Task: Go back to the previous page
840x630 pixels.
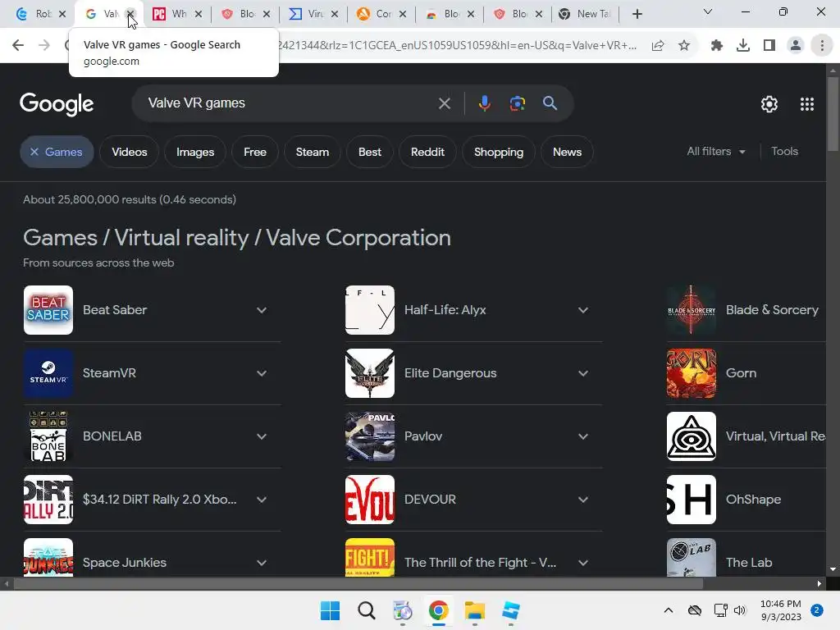Action: coord(18,46)
